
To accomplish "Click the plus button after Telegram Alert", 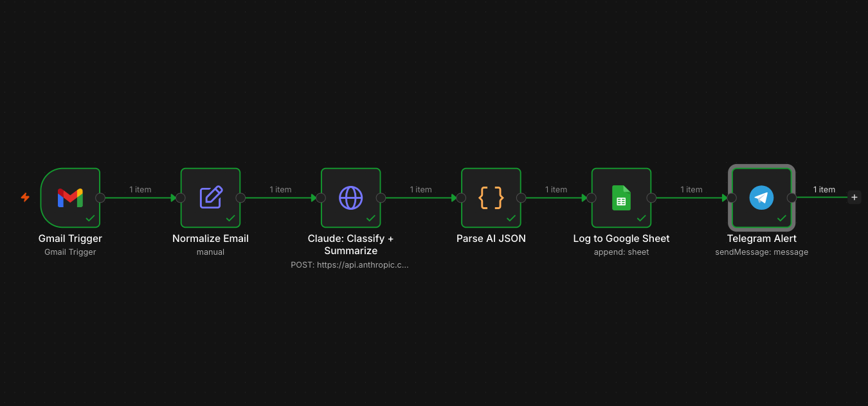I will (x=854, y=198).
